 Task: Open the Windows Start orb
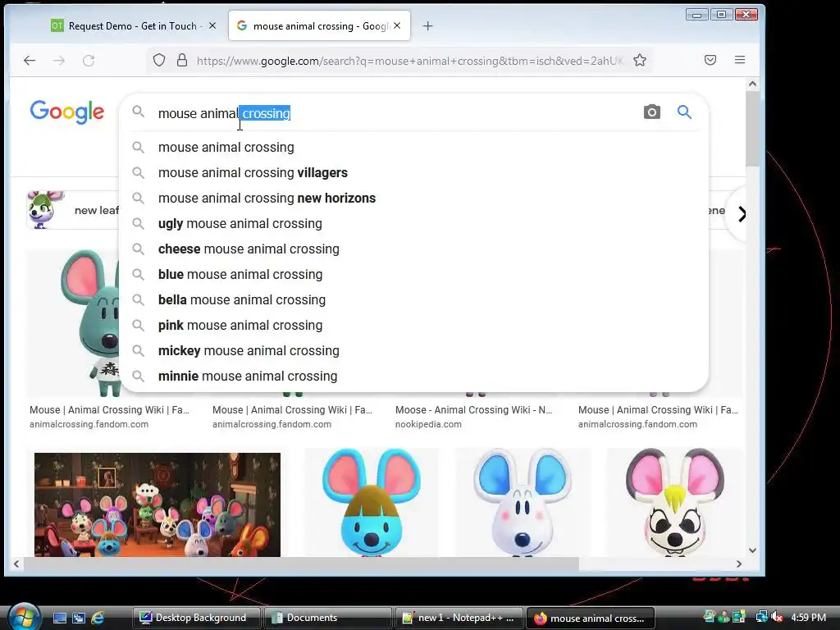[24, 617]
